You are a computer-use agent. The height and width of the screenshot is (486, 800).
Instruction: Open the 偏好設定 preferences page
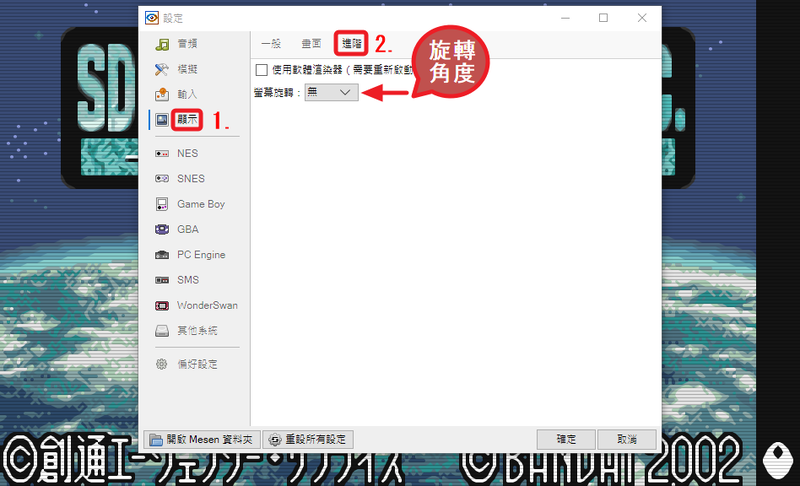(x=197, y=364)
